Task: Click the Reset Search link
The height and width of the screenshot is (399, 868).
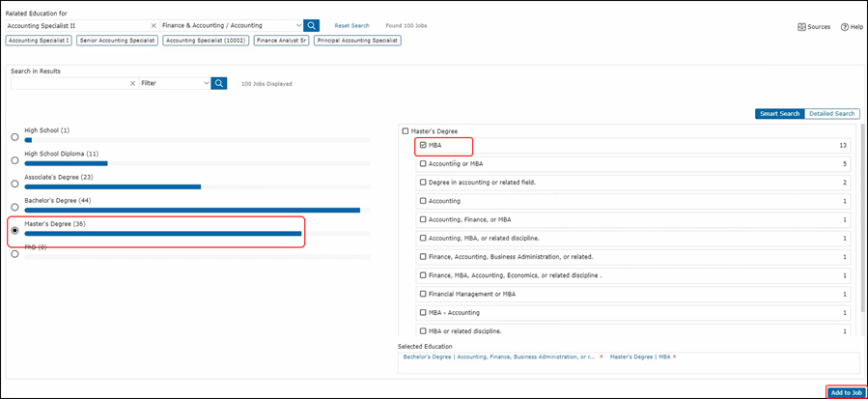Action: (351, 26)
